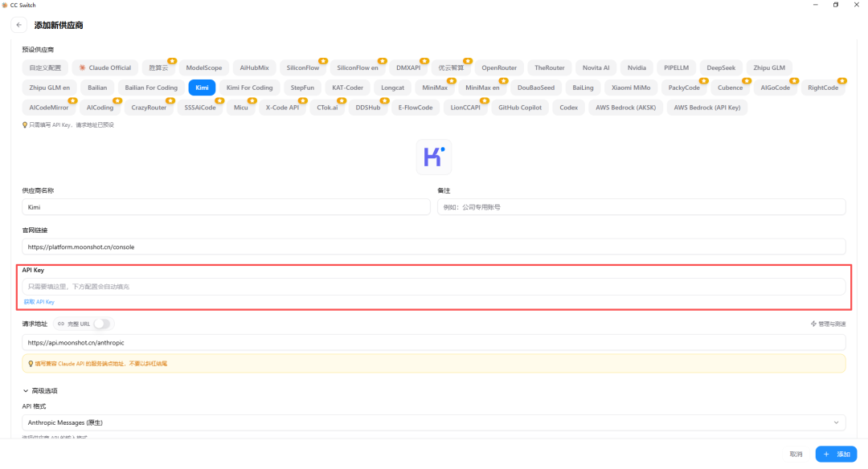The width and height of the screenshot is (868, 469).
Task: Select the Claude Official preset
Action: coord(105,67)
